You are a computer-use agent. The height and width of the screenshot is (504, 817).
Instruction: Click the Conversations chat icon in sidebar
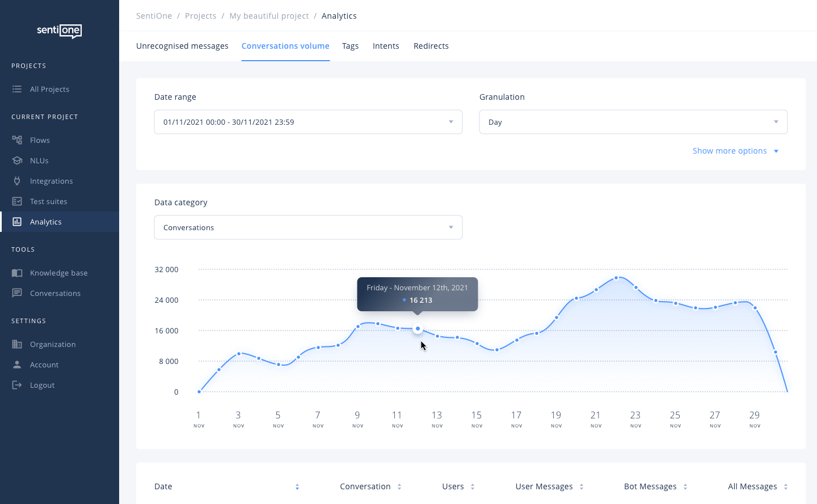pyautogui.click(x=17, y=293)
